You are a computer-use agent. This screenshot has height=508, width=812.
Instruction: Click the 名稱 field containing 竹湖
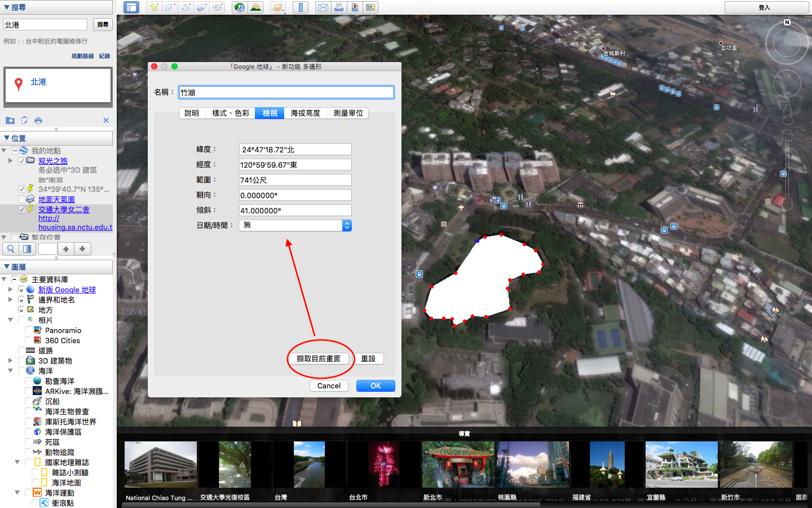[x=286, y=93]
